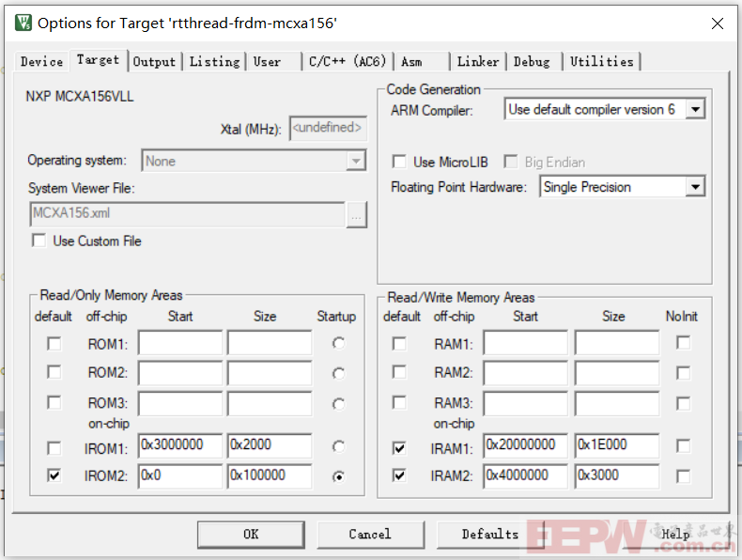Enable NoInit for IRAM1
This screenshot has width=742, height=560.
(x=683, y=446)
